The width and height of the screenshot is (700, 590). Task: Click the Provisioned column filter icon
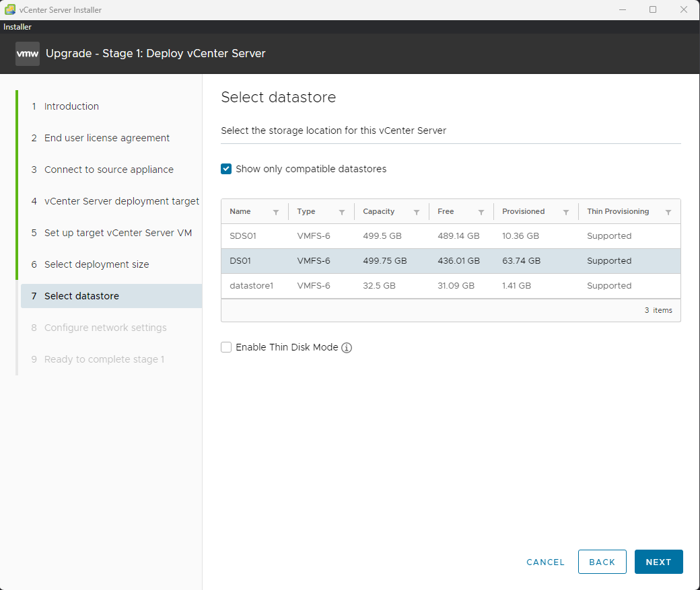click(566, 212)
